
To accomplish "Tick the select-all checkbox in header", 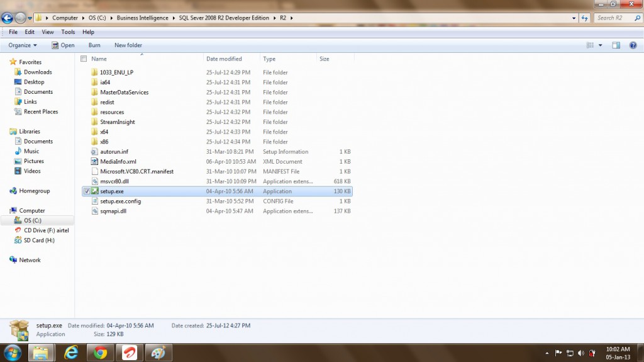I will pyautogui.click(x=84, y=59).
